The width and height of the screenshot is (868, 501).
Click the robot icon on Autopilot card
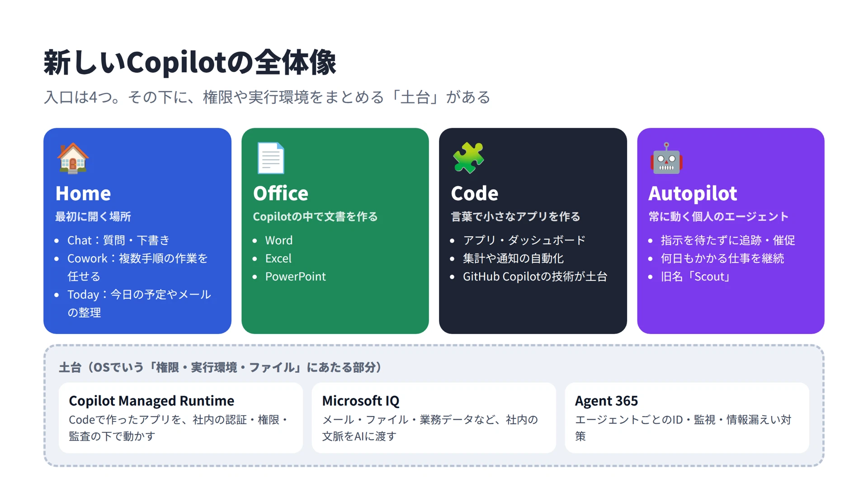click(666, 158)
